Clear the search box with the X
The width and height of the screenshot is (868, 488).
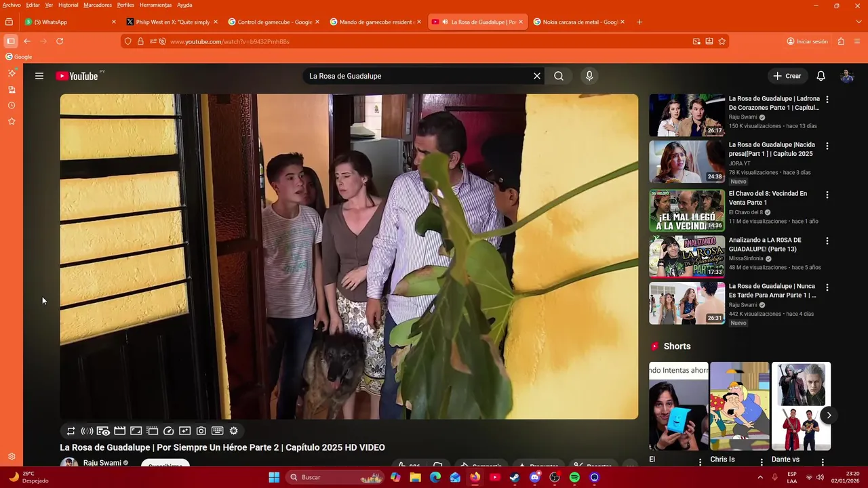click(x=537, y=76)
